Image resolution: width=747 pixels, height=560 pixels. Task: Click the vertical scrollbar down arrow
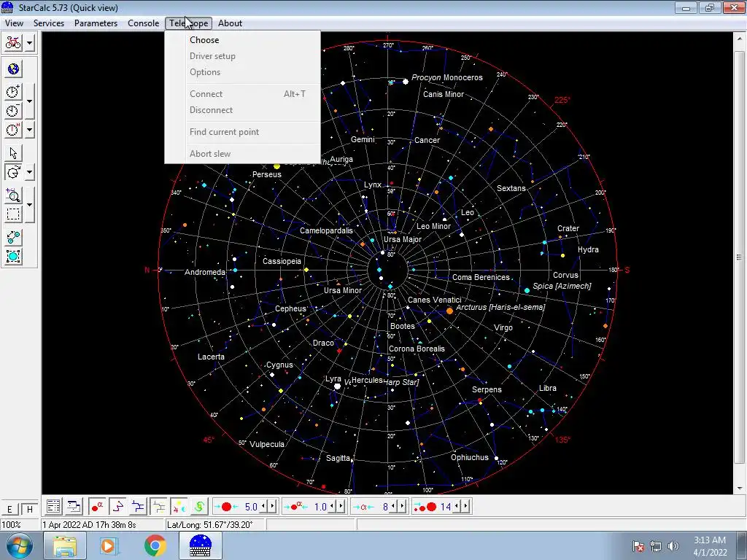tap(740, 488)
